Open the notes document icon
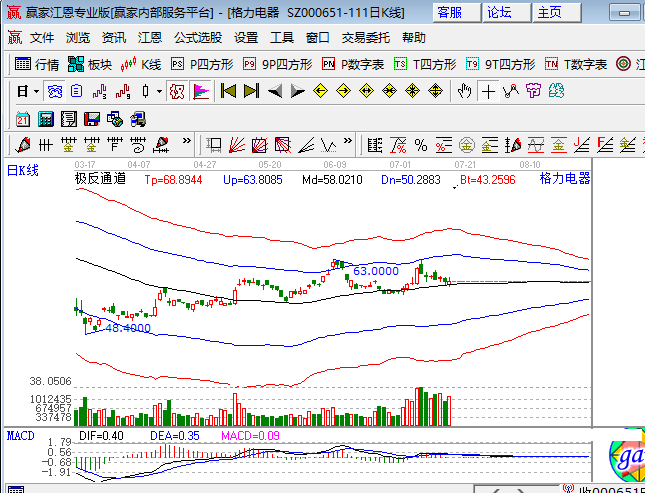 tap(69, 119)
